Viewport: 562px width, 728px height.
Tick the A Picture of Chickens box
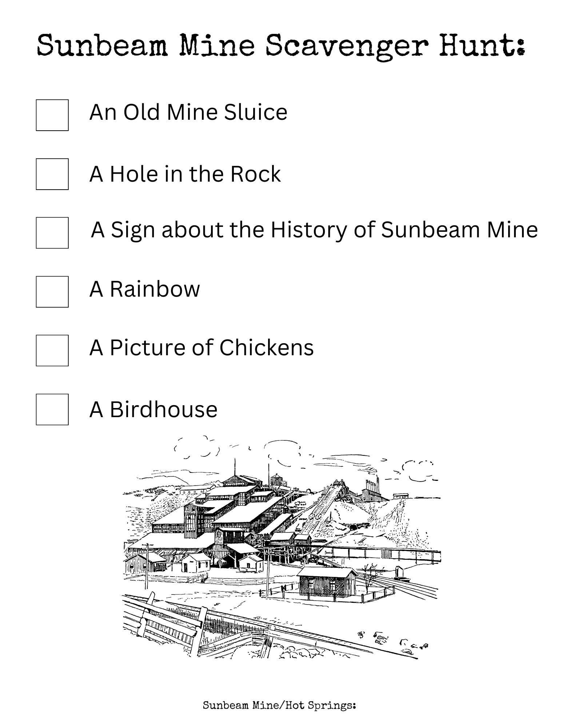click(52, 351)
